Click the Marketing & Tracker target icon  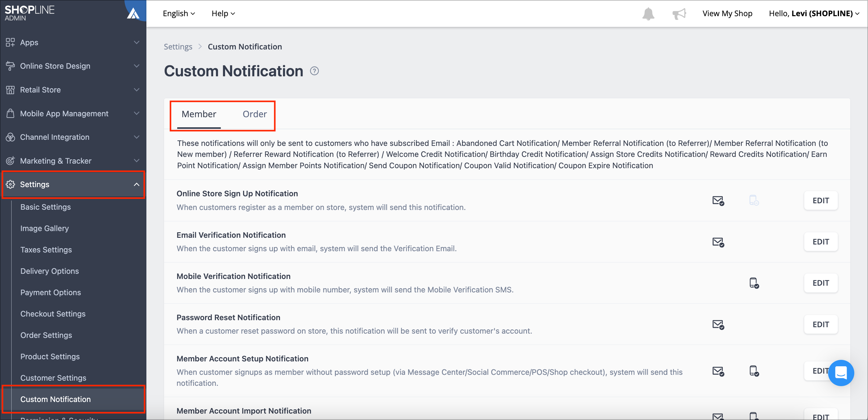(10, 161)
